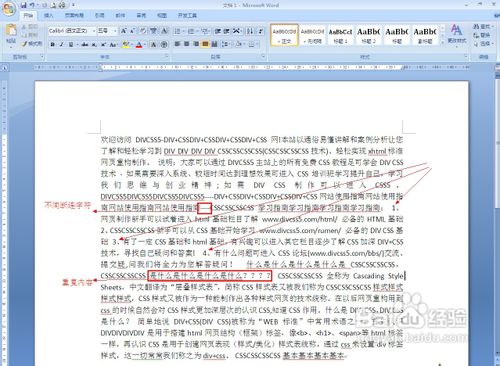Apply red font color

coord(139,44)
